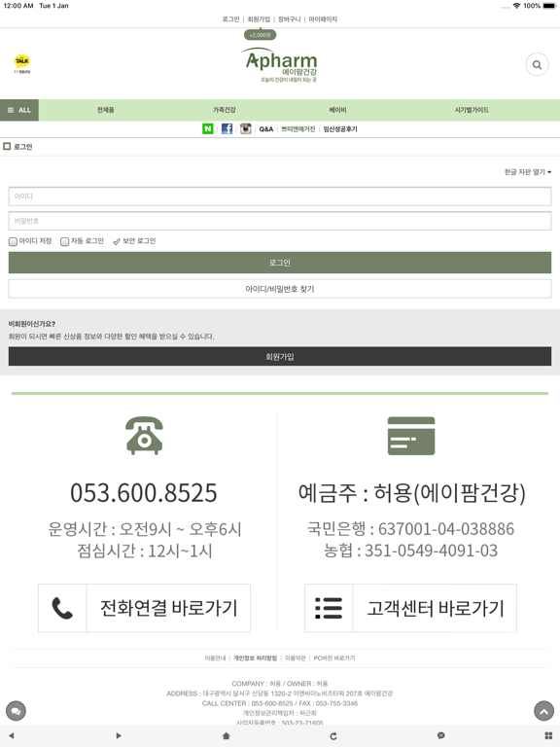Tap phone number 053.600.8525
This screenshot has width=560, height=747.
(x=144, y=492)
